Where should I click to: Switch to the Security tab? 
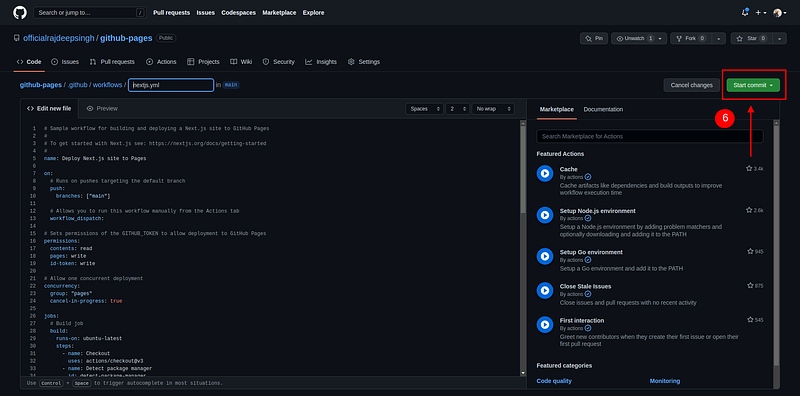(x=279, y=62)
